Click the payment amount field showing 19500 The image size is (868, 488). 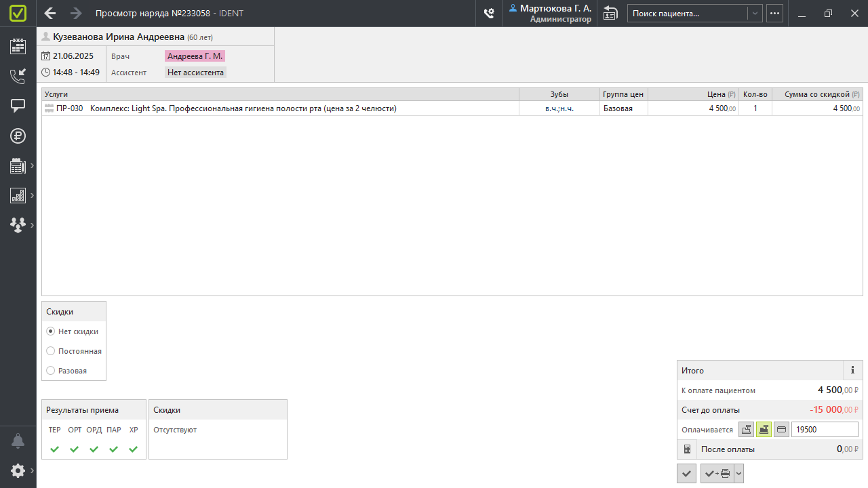pyautogui.click(x=825, y=429)
